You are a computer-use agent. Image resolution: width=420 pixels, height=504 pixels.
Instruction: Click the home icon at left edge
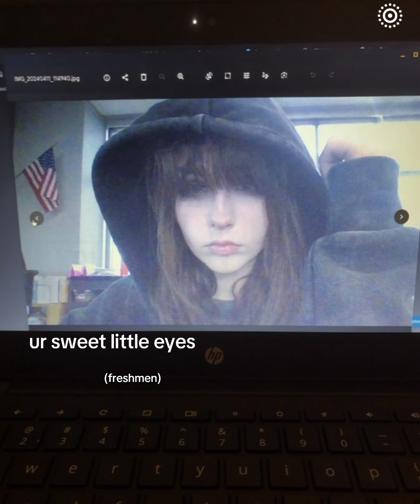[x=1, y=75]
